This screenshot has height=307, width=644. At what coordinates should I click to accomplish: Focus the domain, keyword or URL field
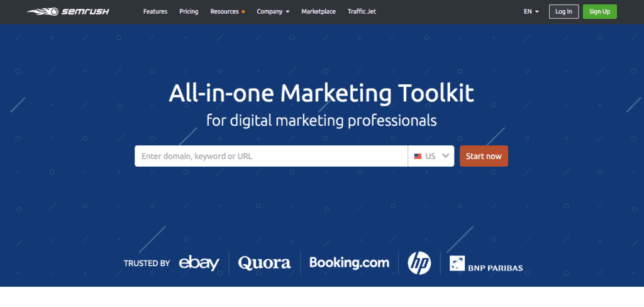[270, 156]
